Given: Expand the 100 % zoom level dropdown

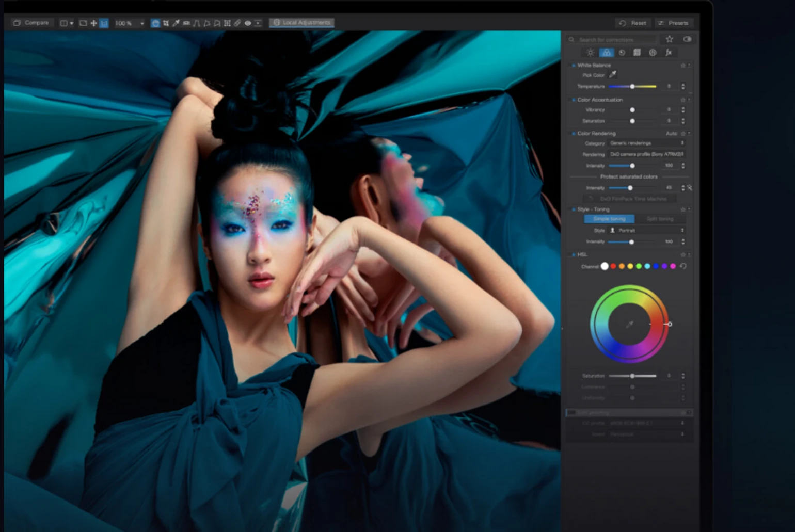Looking at the screenshot, I should [x=142, y=23].
